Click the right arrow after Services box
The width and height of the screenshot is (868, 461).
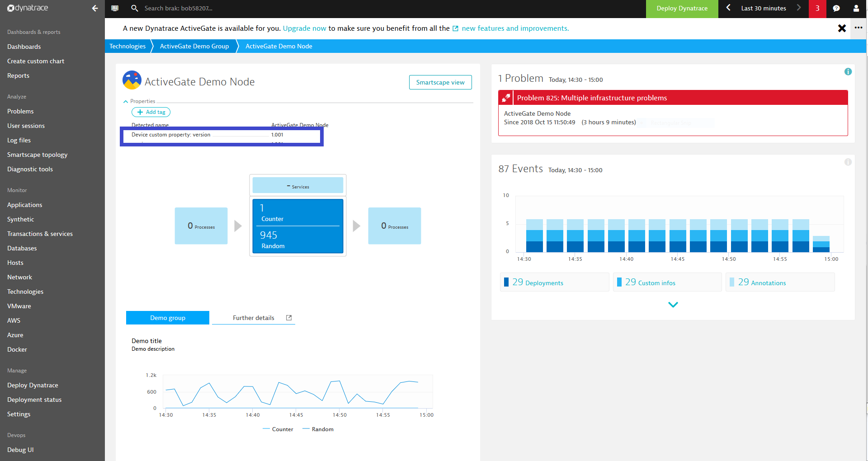(357, 226)
